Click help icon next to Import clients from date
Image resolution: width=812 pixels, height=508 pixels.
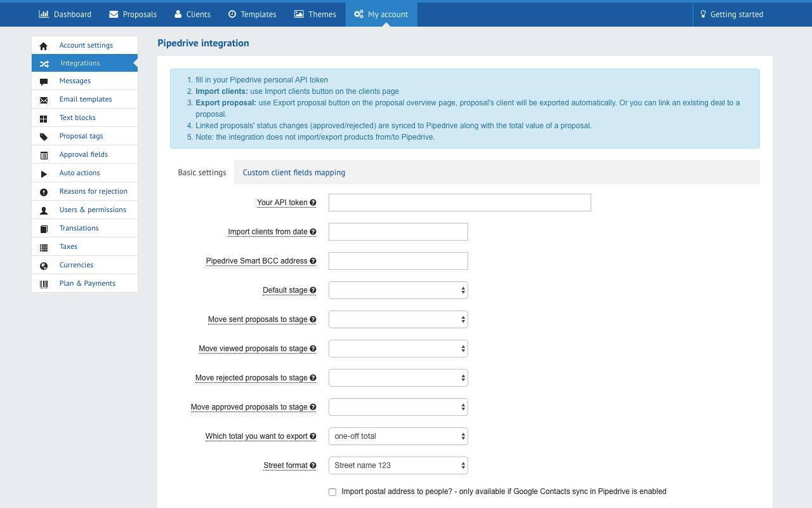pos(313,232)
